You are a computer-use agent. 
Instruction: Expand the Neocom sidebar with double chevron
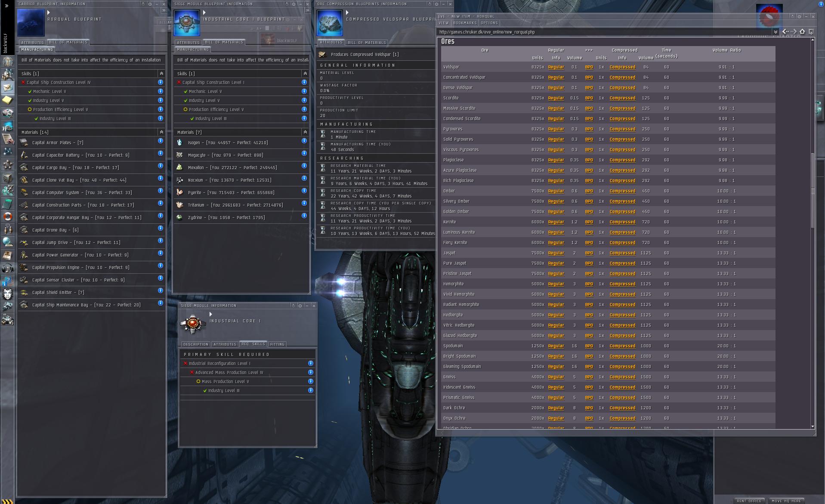pyautogui.click(x=6, y=6)
